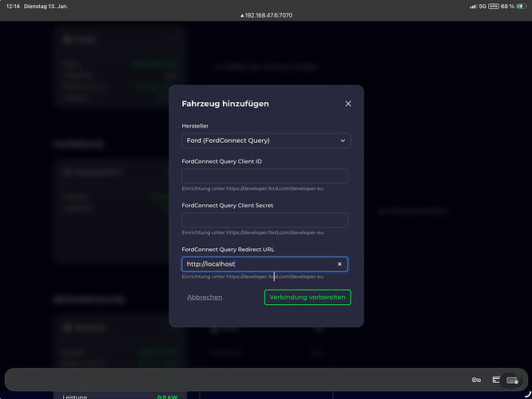
Task: Tap the developer.ford.com hint under Client ID
Action: coord(252,188)
